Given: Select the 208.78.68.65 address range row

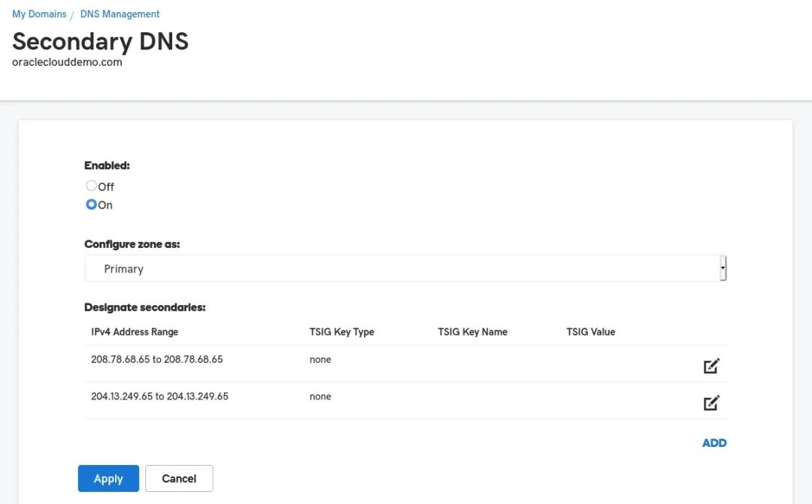Looking at the screenshot, I should 157,360.
